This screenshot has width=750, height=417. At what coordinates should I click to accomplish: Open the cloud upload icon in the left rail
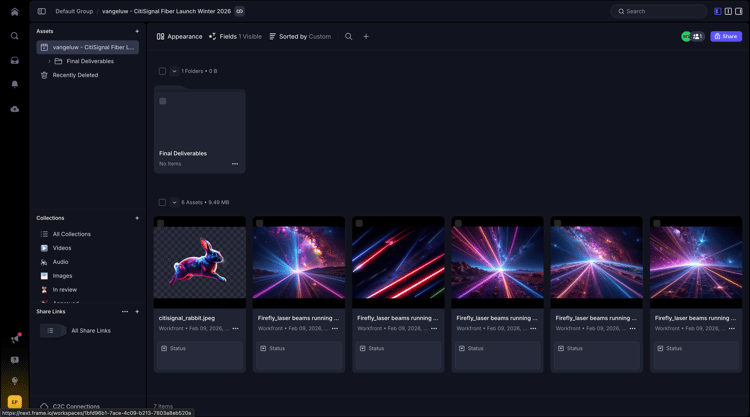[14, 109]
